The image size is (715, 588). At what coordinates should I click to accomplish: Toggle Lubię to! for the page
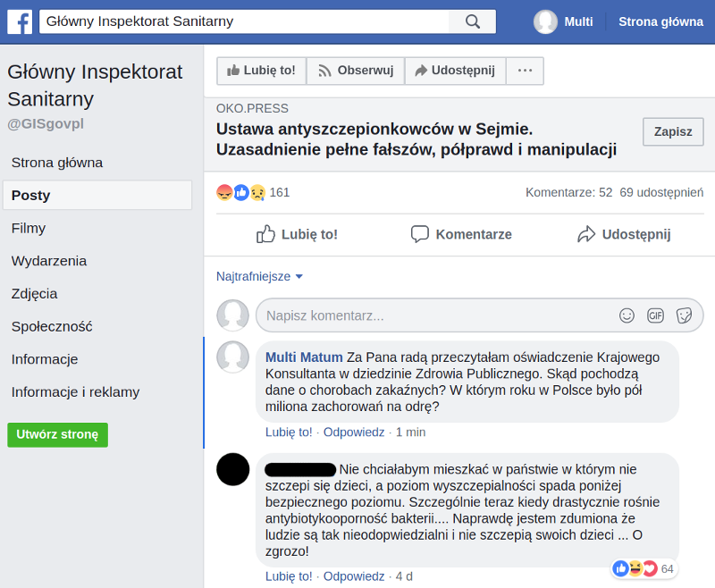(x=261, y=71)
